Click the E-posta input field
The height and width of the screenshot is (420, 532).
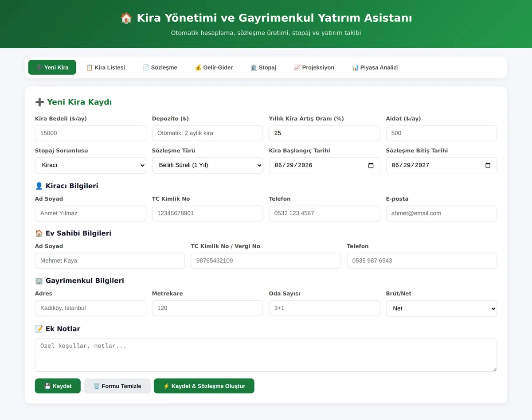[x=442, y=214]
